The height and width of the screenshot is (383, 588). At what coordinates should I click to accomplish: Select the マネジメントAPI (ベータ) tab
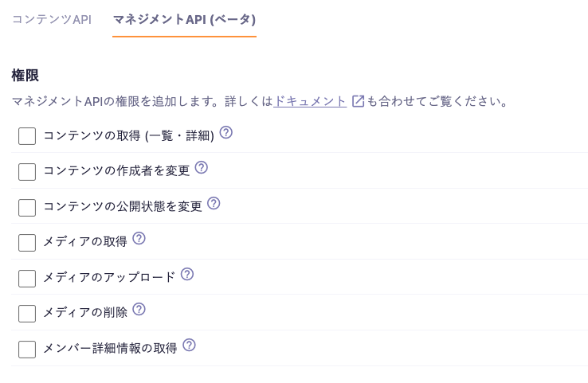click(184, 19)
